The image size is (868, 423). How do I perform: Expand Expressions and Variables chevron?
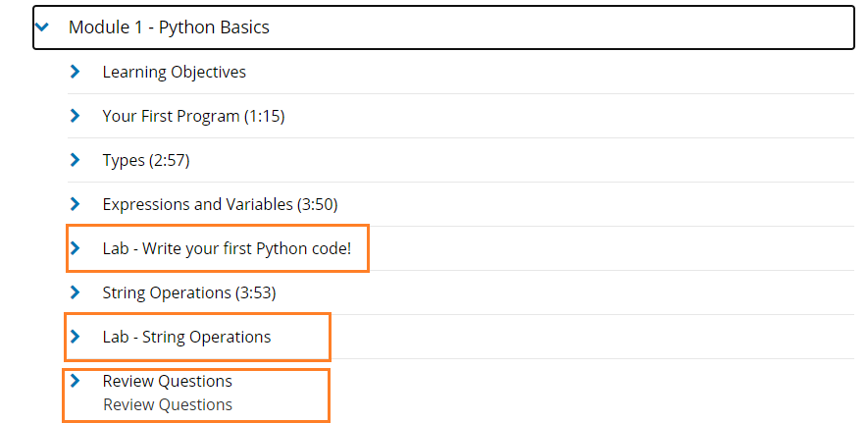tap(76, 204)
